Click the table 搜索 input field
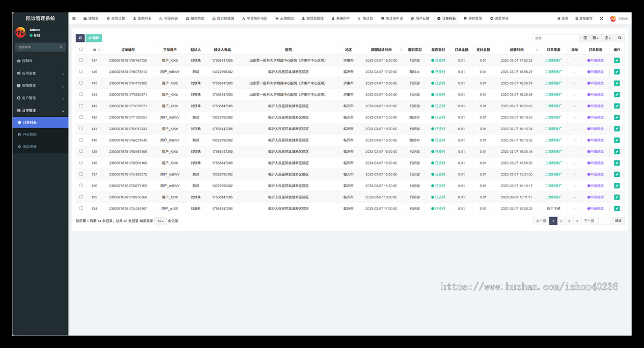644x348 pixels. pyautogui.click(x=555, y=38)
